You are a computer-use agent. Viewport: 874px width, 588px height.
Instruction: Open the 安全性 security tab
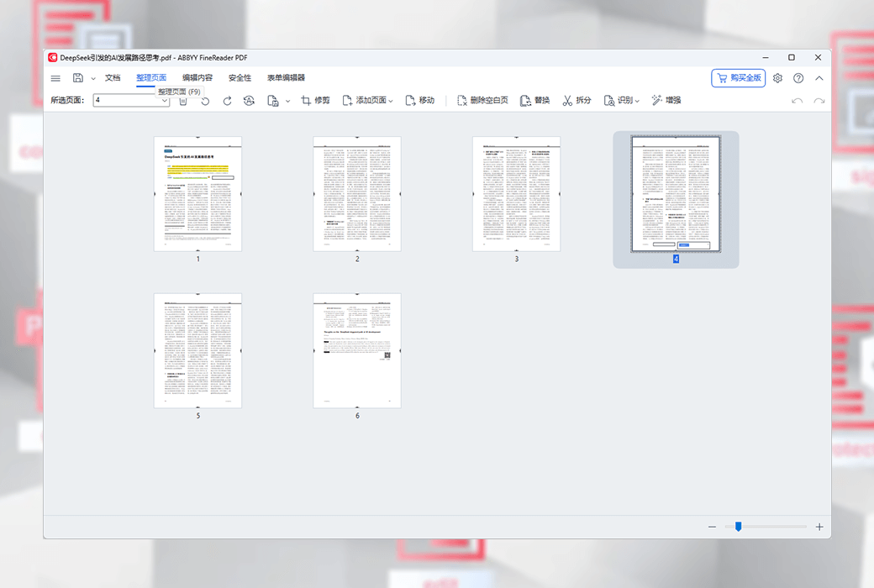[240, 78]
